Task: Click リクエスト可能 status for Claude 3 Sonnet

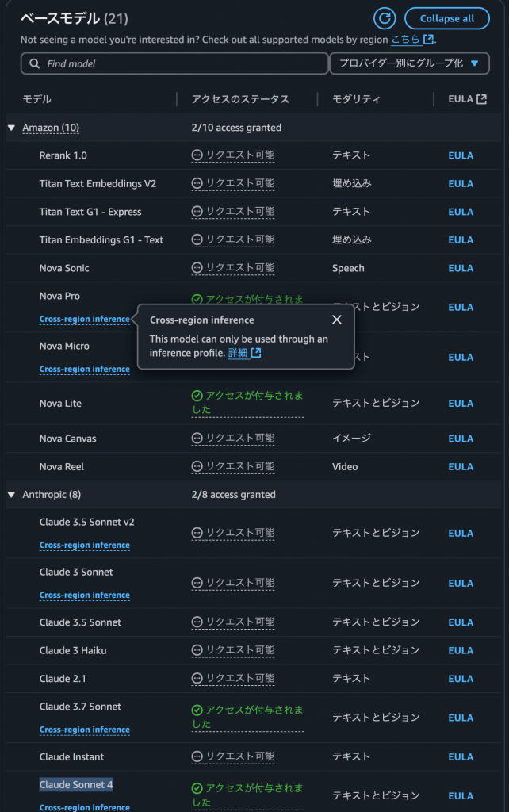Action: 233,583
